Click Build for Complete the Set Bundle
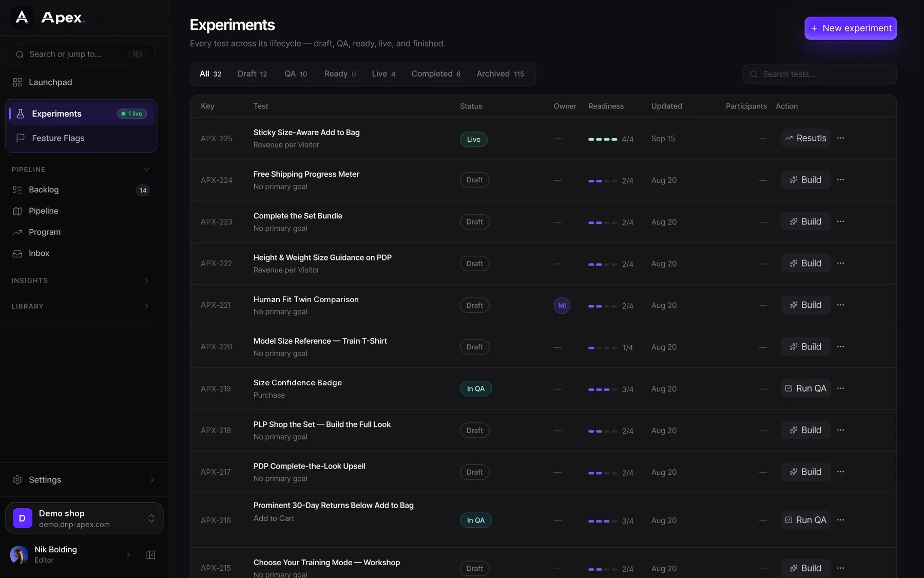 805,221
